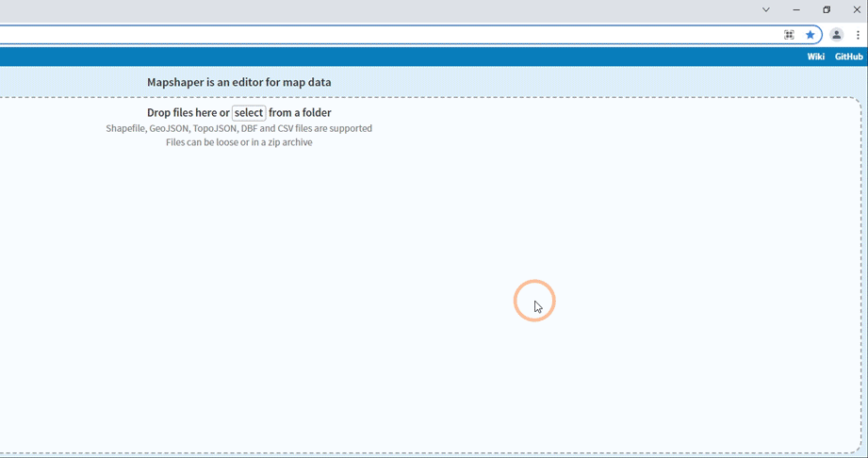Click 'Files can be loose or in a zip archive'
This screenshot has height=458, width=868.
click(x=239, y=142)
